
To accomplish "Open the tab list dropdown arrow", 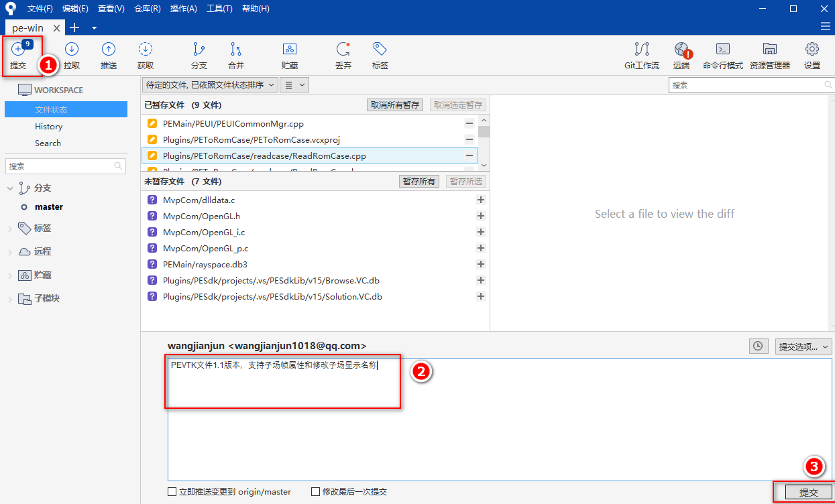I will (94, 27).
